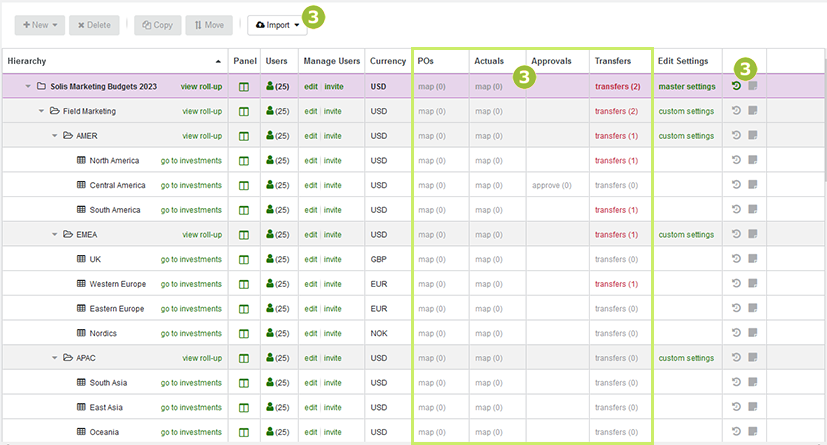Open panel icon for North America
Viewport: 827px width, 445px height.
[244, 161]
